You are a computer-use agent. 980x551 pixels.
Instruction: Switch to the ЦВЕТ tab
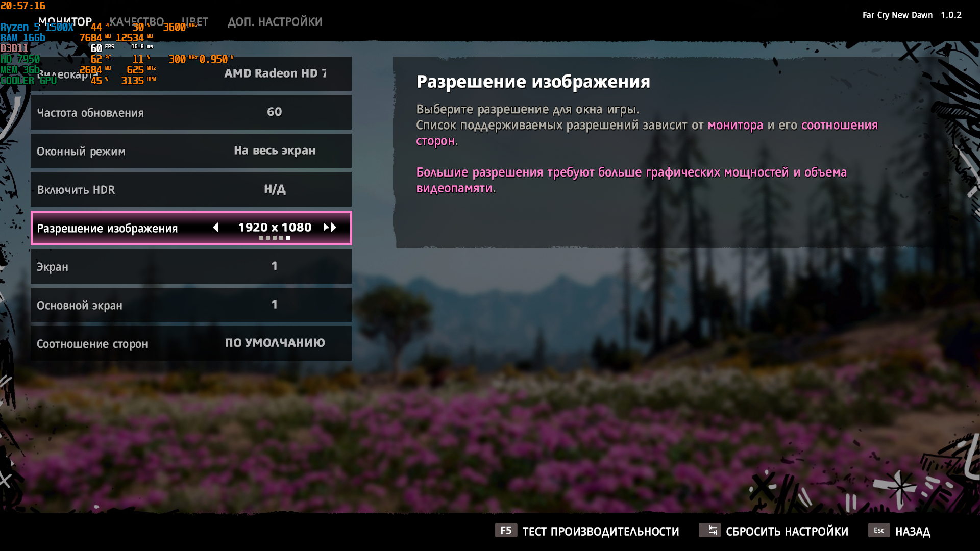[x=195, y=22]
